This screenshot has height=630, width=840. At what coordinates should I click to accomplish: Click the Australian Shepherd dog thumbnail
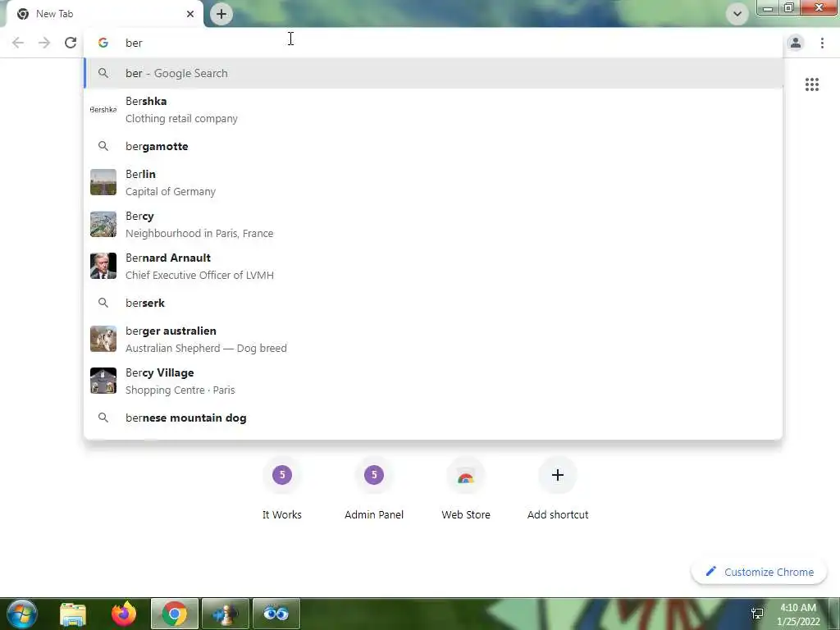(x=103, y=339)
